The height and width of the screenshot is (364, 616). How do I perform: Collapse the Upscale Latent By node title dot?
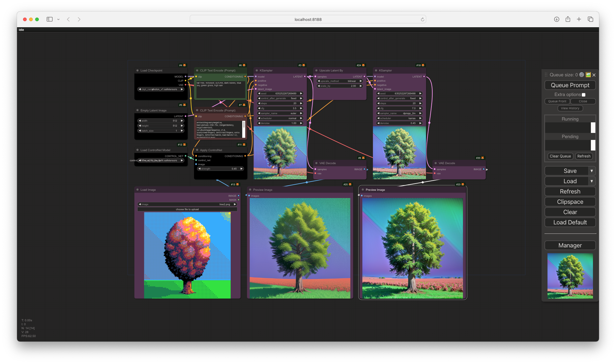(x=316, y=71)
